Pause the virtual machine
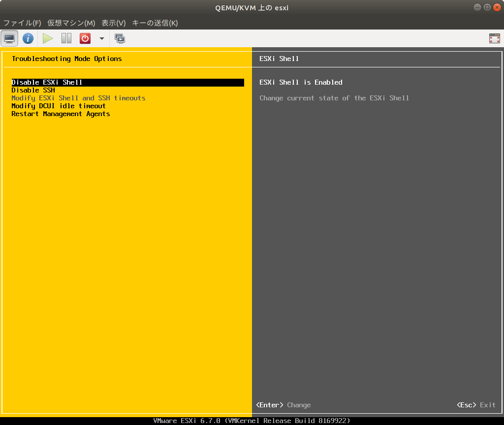Screen dimensions: 504x425 [66, 38]
